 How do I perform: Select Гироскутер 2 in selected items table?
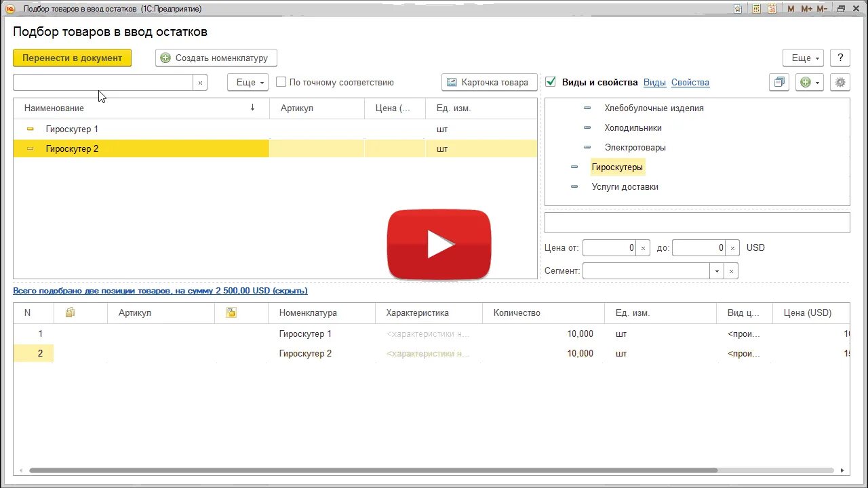(305, 353)
